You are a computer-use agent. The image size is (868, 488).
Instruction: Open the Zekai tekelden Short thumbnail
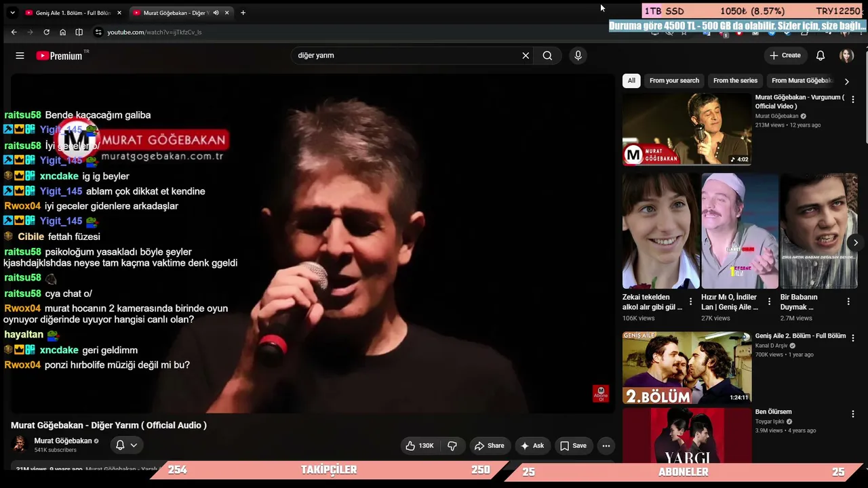point(661,231)
